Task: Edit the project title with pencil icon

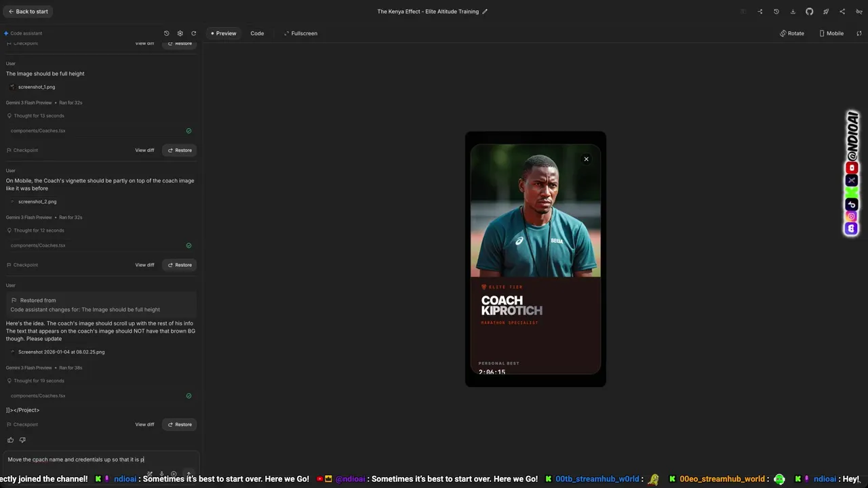Action: [485, 12]
